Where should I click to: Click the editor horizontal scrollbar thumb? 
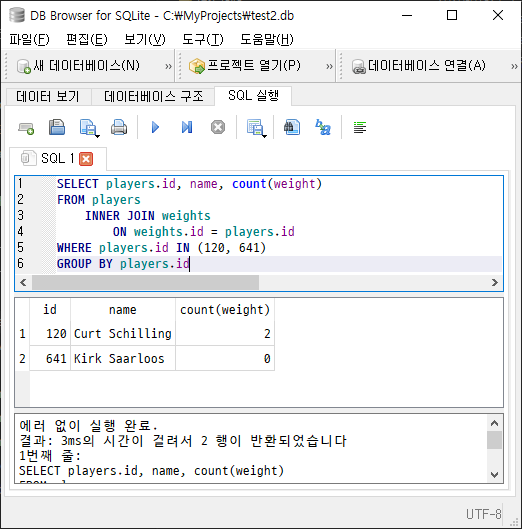point(145,282)
